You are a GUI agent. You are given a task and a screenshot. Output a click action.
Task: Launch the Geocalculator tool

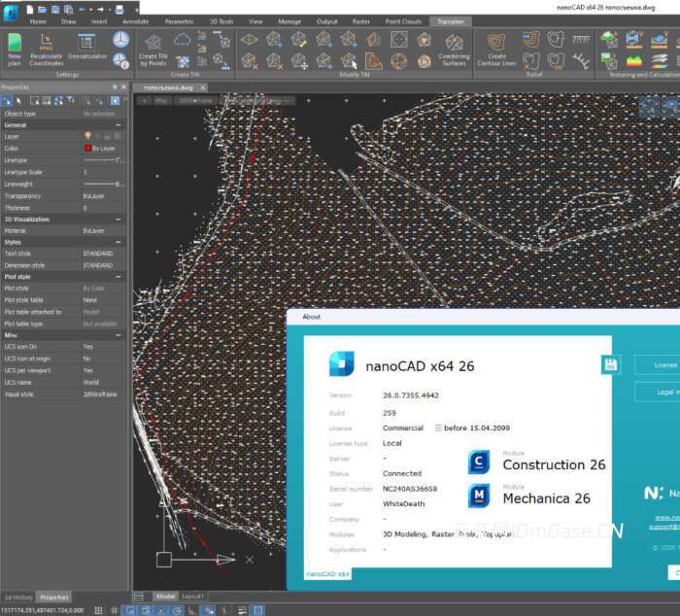(86, 47)
